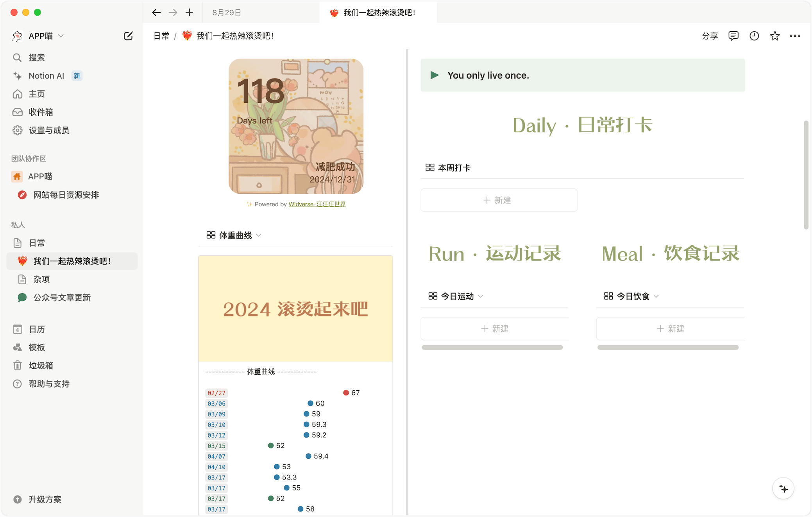Favorite this page with the star icon
812x517 pixels.
775,36
